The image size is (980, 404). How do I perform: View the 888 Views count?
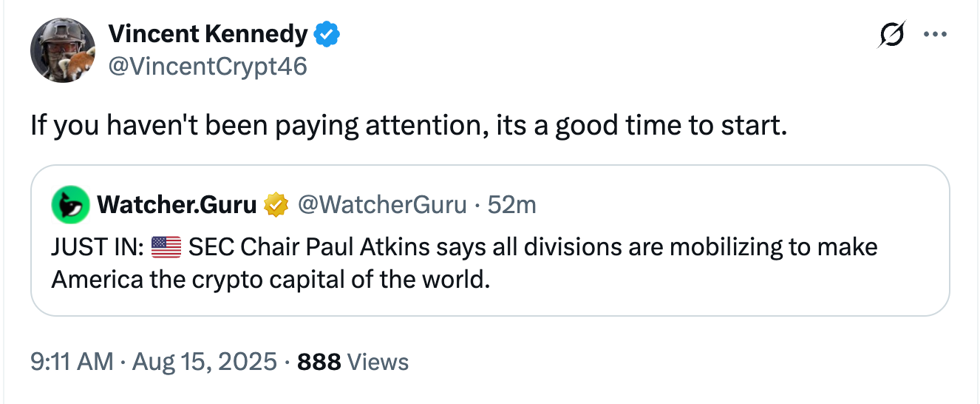[x=319, y=362]
